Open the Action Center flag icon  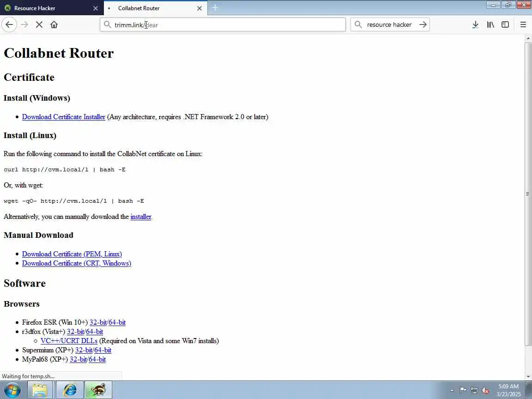(462, 390)
